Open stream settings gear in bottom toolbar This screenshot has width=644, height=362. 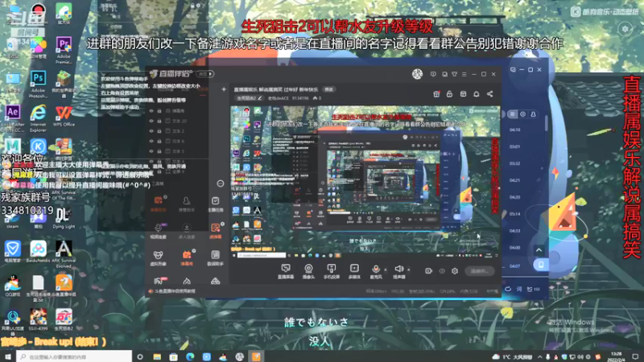coord(455,271)
